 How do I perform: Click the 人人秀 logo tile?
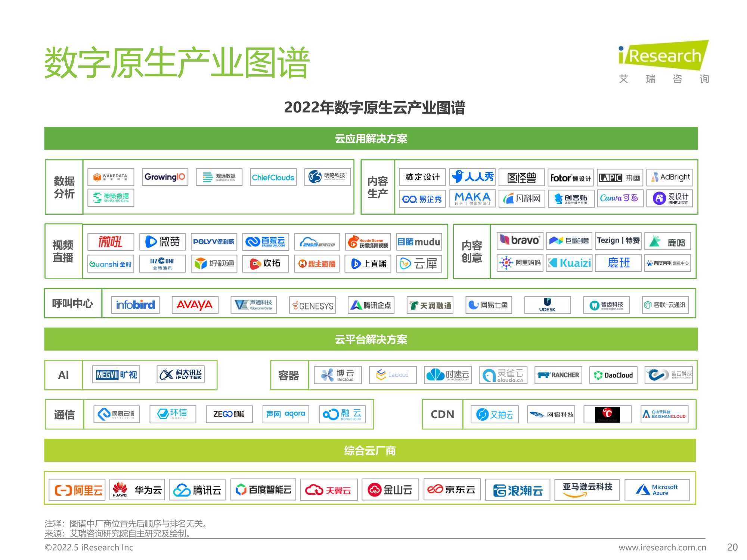pos(472,177)
